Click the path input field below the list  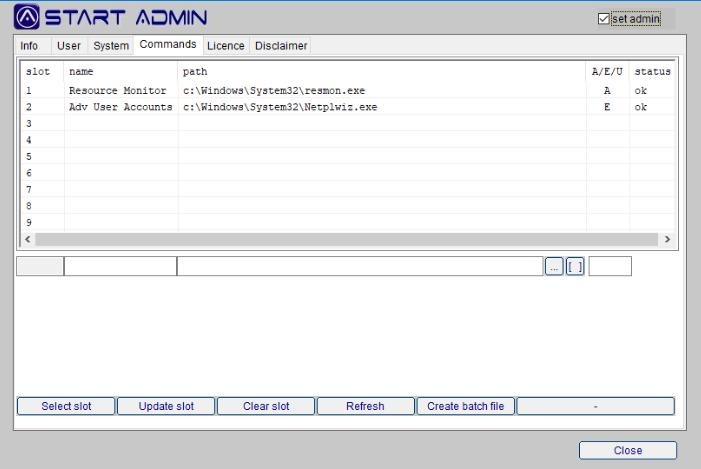[360, 266]
